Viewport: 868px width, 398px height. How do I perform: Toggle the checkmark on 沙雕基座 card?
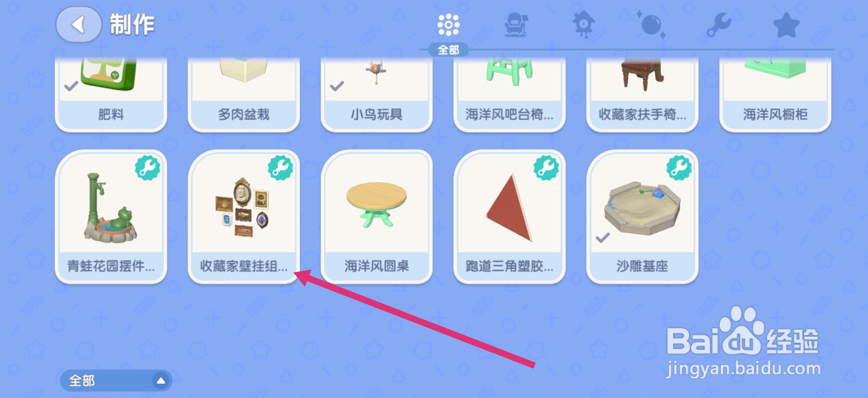(603, 238)
